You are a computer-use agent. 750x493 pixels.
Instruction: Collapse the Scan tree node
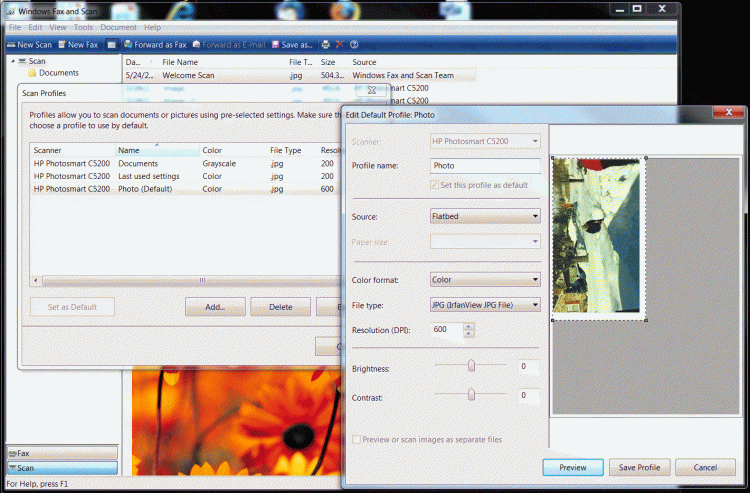point(13,61)
